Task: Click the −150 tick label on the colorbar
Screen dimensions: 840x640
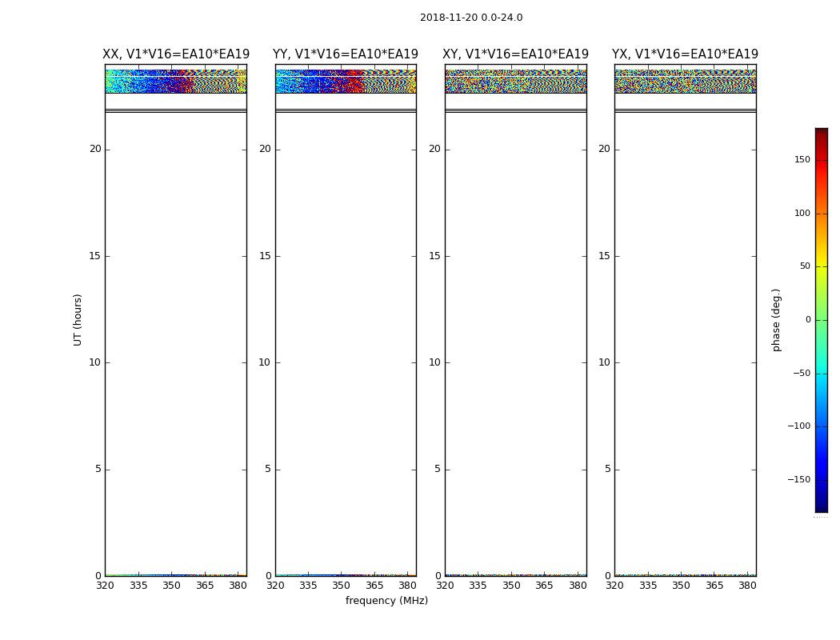Action: click(x=798, y=480)
